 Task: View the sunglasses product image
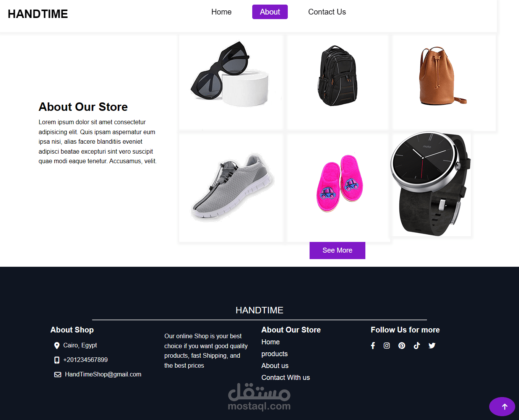tap(231, 82)
